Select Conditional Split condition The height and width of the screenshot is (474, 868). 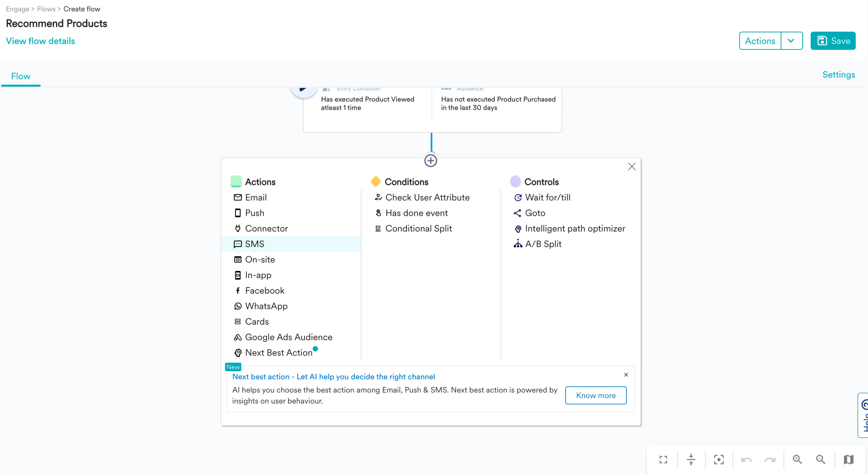click(x=418, y=228)
